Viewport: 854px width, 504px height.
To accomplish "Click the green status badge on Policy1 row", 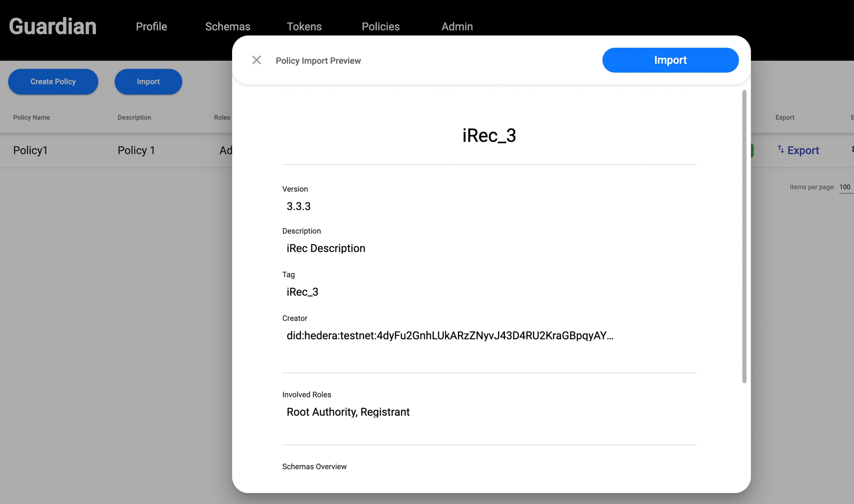I will [752, 150].
